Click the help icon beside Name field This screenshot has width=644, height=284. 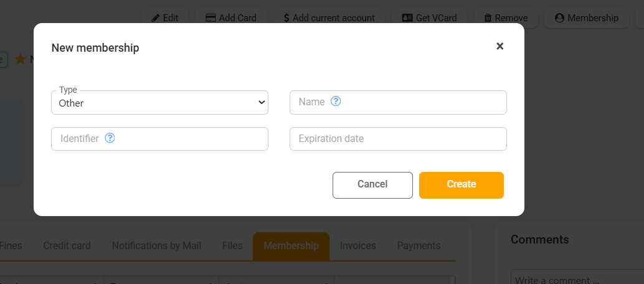(336, 102)
